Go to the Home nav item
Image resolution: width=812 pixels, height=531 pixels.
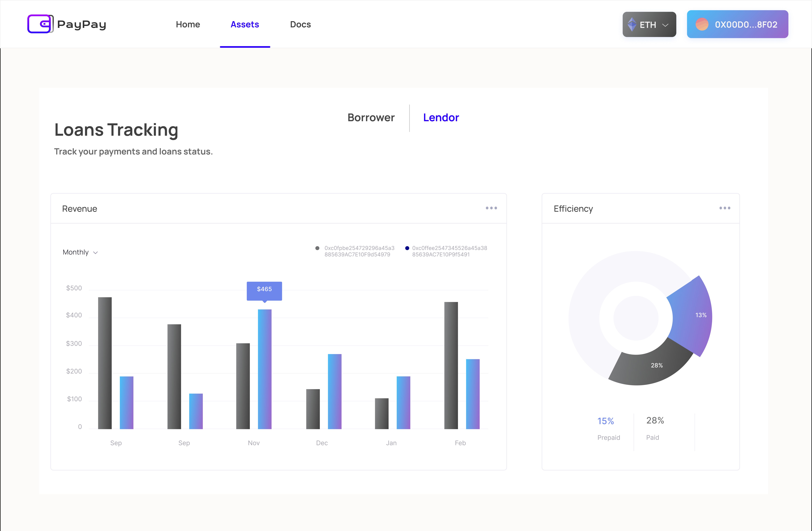(188, 25)
